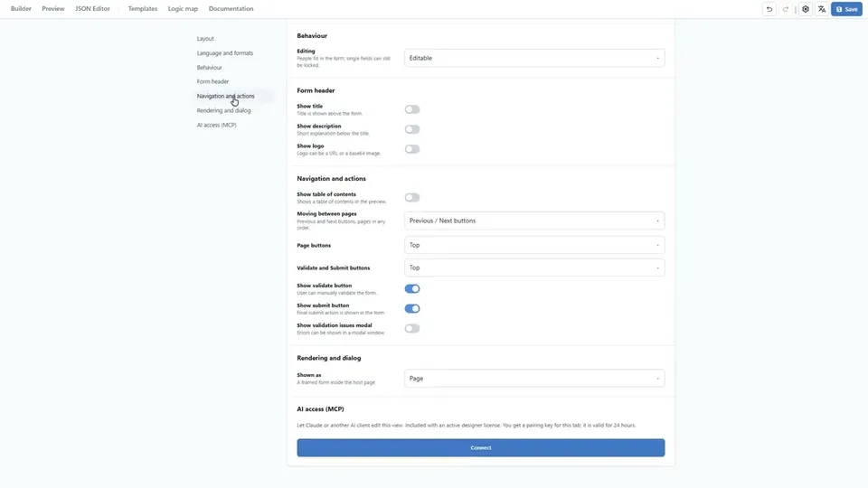The width and height of the screenshot is (868, 488).
Task: Jump to the Layout section in sidebar
Action: pos(205,39)
